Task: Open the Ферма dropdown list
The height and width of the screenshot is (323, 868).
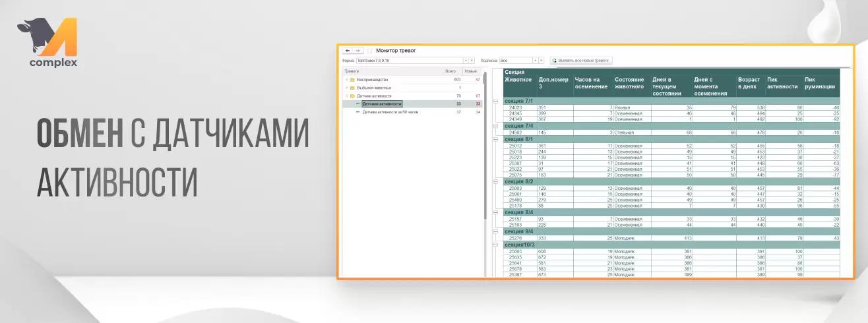Action: click(x=465, y=60)
